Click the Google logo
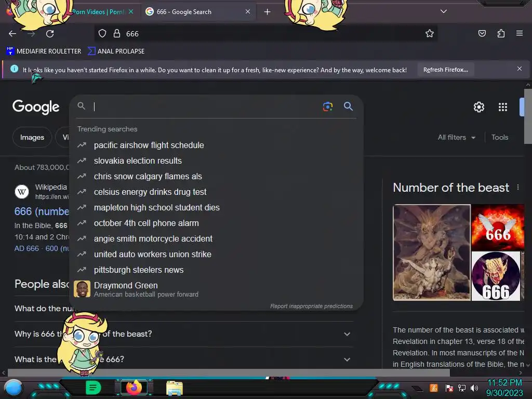This screenshot has height=399, width=532. pyautogui.click(x=36, y=107)
